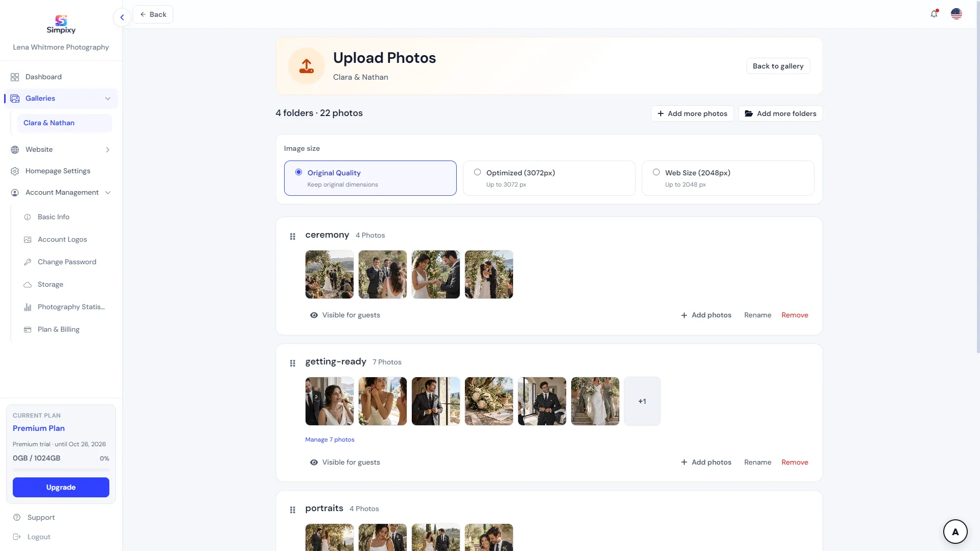
Task: Open the notifications bell
Action: 934,14
